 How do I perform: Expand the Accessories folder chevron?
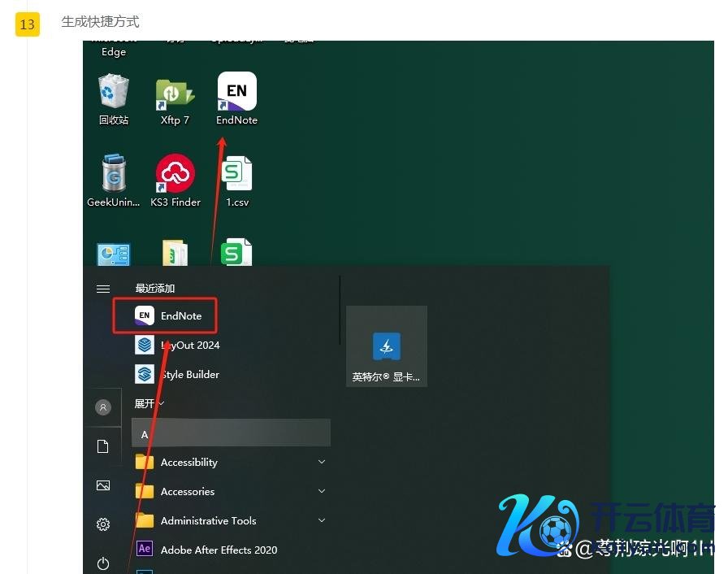coord(322,492)
